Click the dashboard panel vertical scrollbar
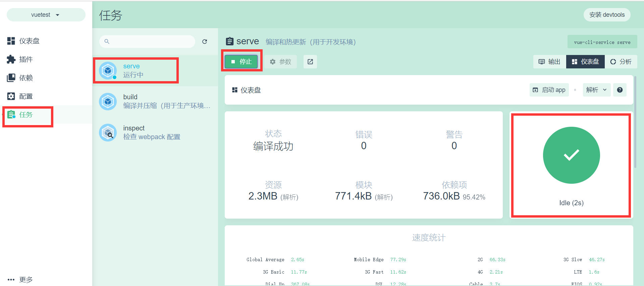Screen dimensions: 644x286 [635, 122]
